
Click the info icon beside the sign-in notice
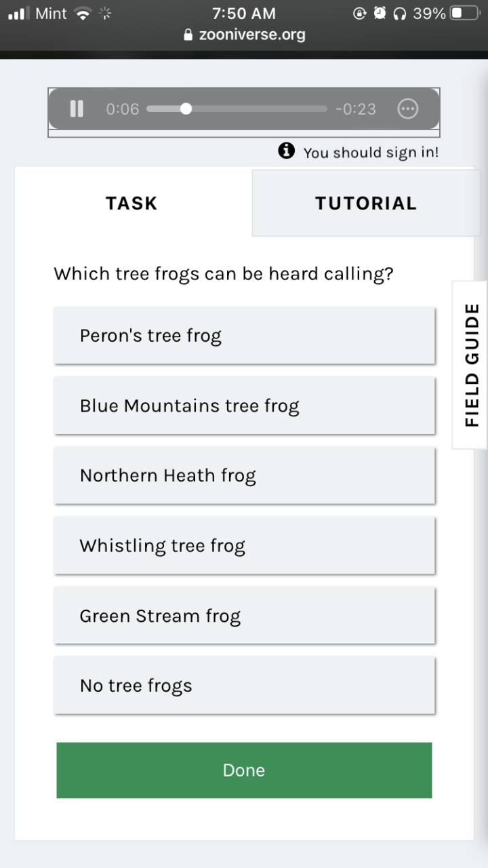(286, 151)
